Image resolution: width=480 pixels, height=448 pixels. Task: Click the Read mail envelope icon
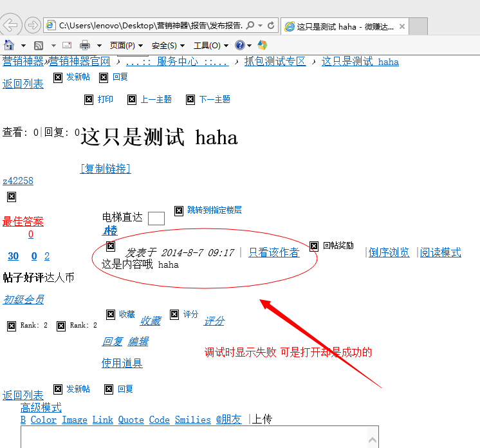(67, 45)
